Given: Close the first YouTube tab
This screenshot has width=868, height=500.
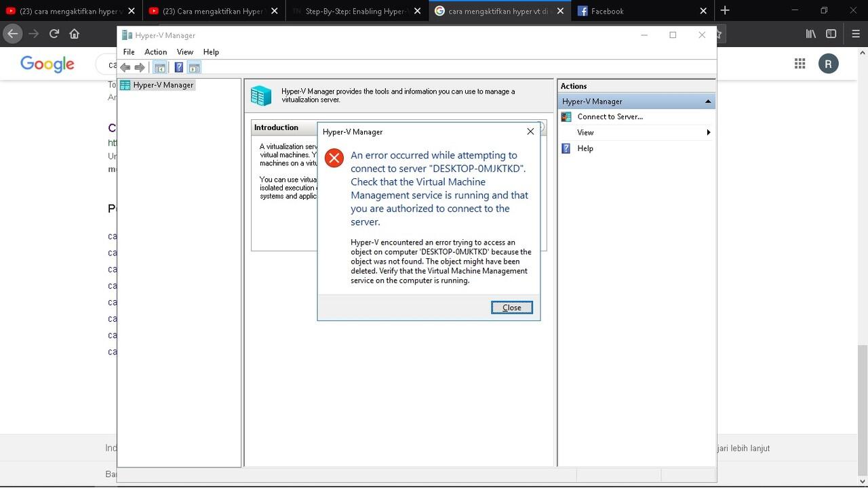Looking at the screenshot, I should pos(132,11).
